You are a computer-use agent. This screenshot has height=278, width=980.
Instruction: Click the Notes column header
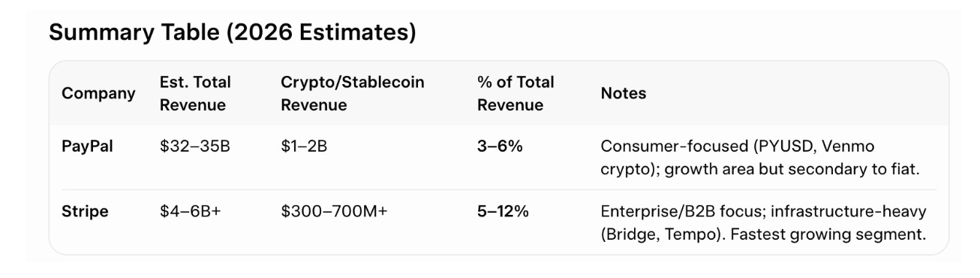(x=623, y=94)
